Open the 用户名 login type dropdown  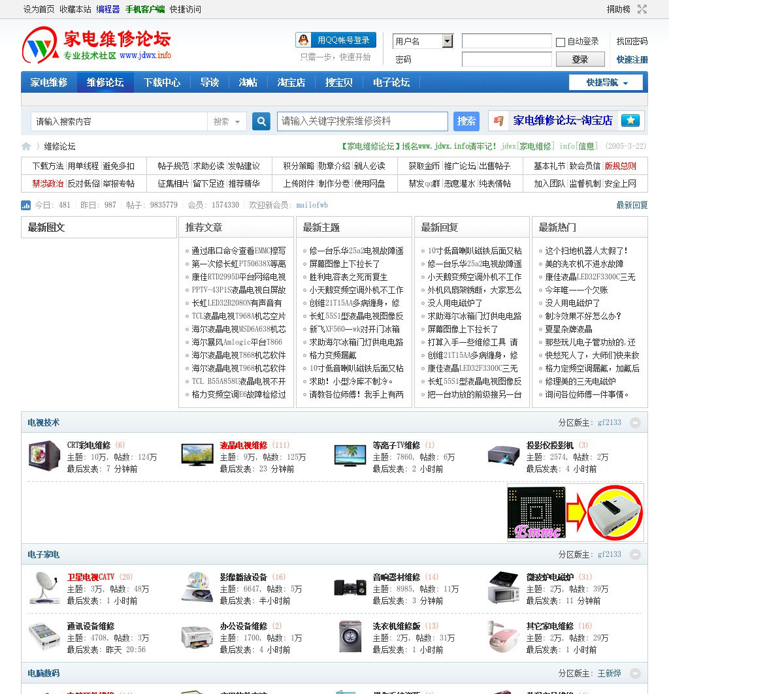point(447,41)
